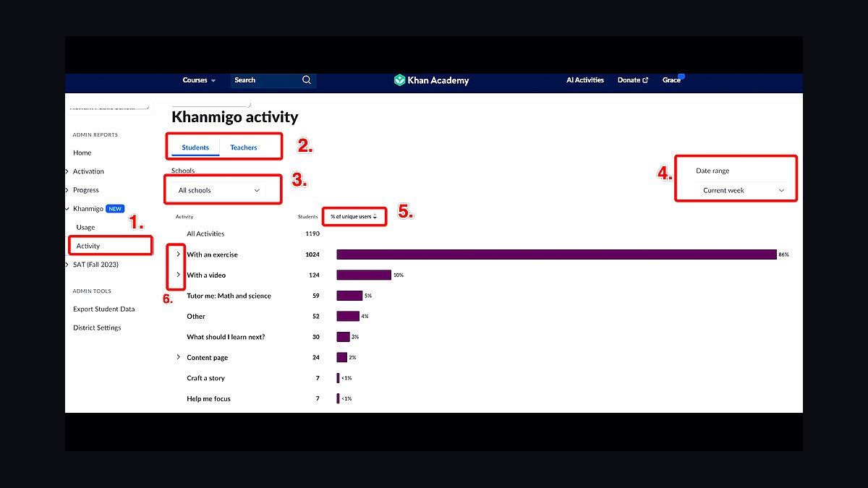The image size is (868, 488).
Task: Switch to the Teachers tab
Action: click(x=244, y=147)
